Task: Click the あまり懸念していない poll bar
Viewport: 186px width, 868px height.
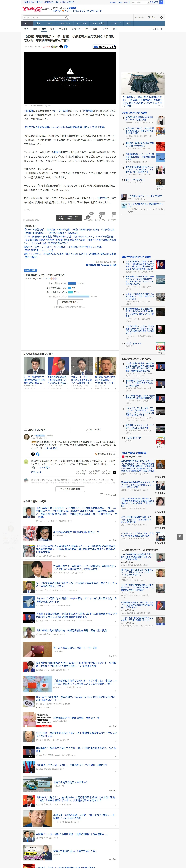Action: pyautogui.click(x=70, y=292)
